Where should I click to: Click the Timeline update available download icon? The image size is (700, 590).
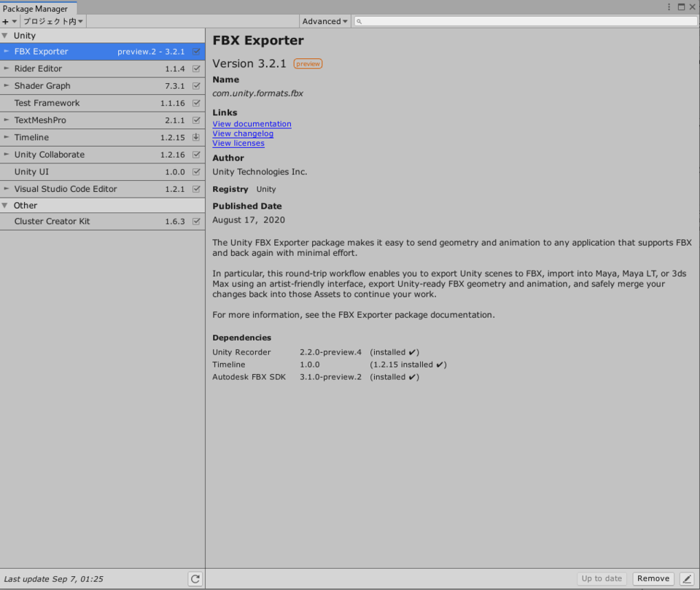pyautogui.click(x=196, y=137)
